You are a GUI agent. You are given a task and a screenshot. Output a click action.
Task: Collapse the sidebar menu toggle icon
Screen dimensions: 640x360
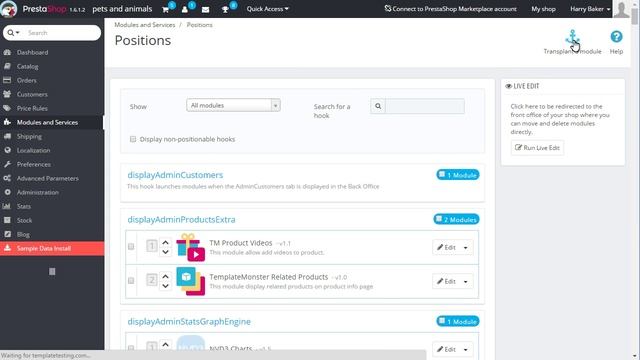(52, 271)
